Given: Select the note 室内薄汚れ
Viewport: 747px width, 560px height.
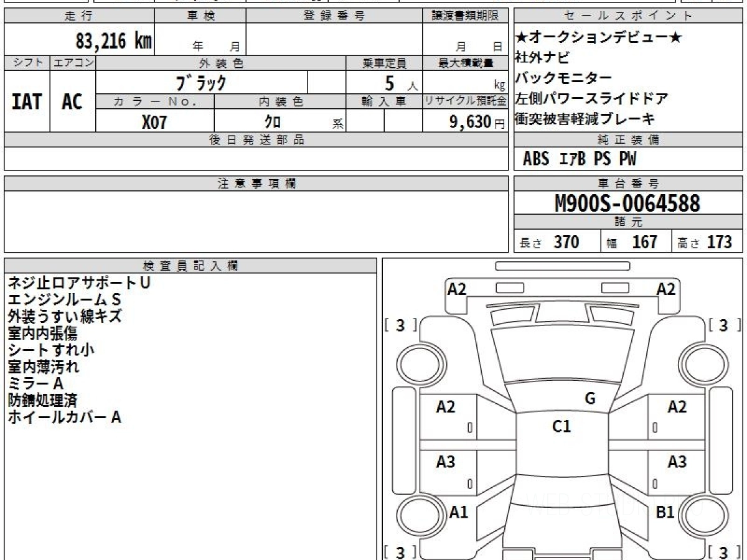Looking at the screenshot, I should coord(44,366).
